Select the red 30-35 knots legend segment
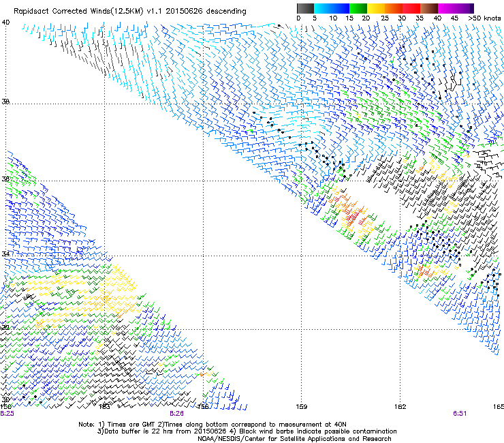The width and height of the screenshot is (504, 443). 411,8
